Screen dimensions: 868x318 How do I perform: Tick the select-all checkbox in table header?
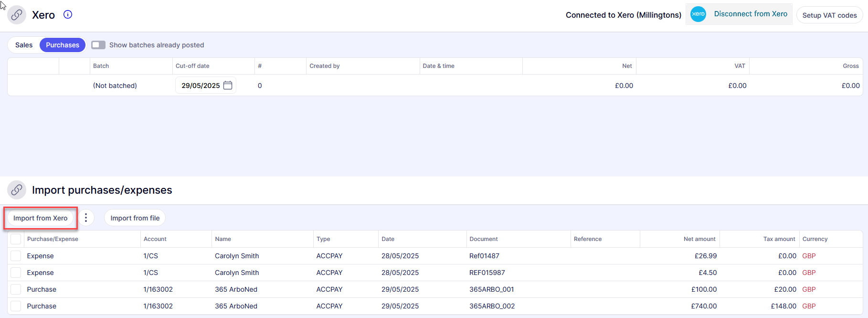click(x=16, y=239)
